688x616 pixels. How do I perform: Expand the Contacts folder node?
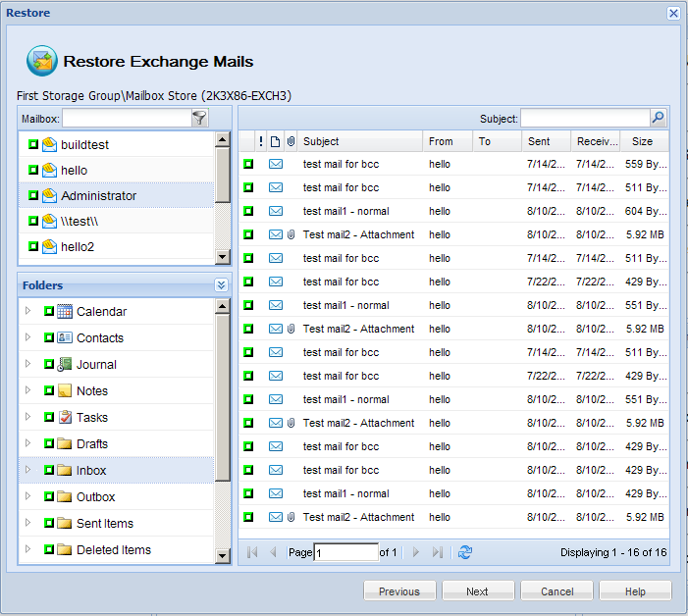(27, 337)
